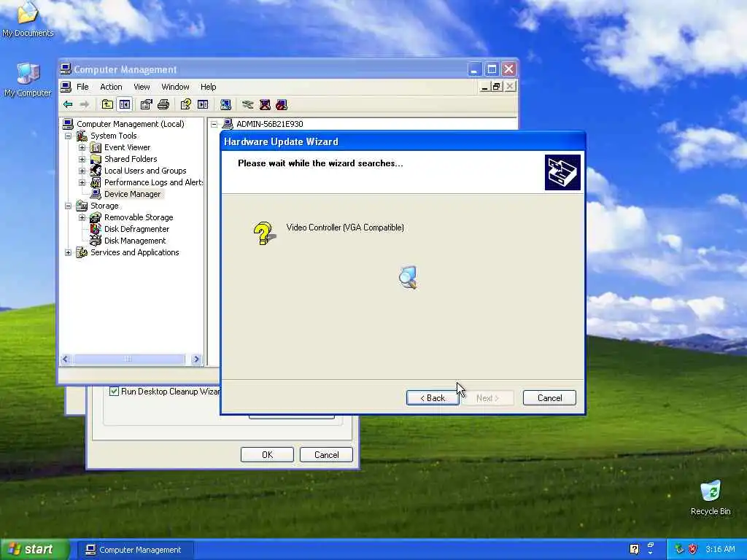Select the My Computer desktop icon
This screenshot has height=560, width=747.
[x=28, y=80]
